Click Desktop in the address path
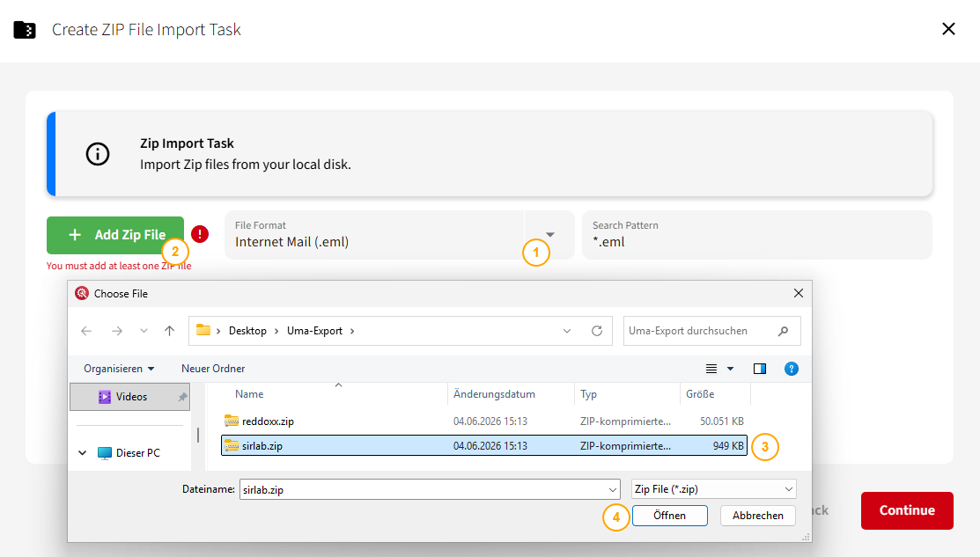 (x=247, y=331)
